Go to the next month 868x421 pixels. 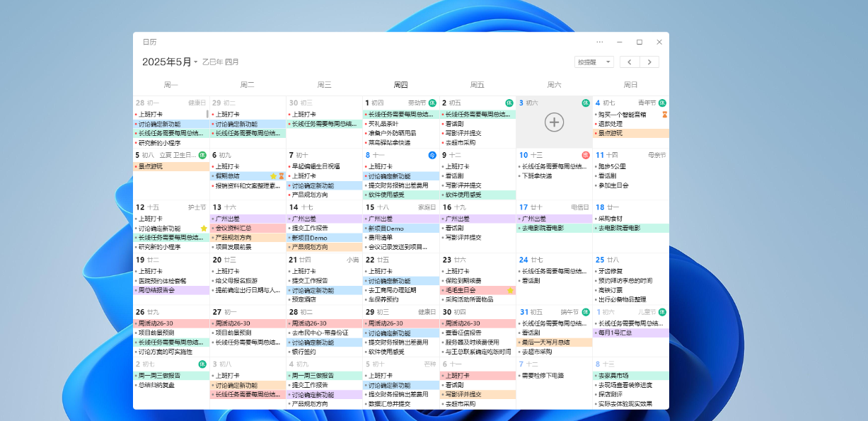pos(649,62)
